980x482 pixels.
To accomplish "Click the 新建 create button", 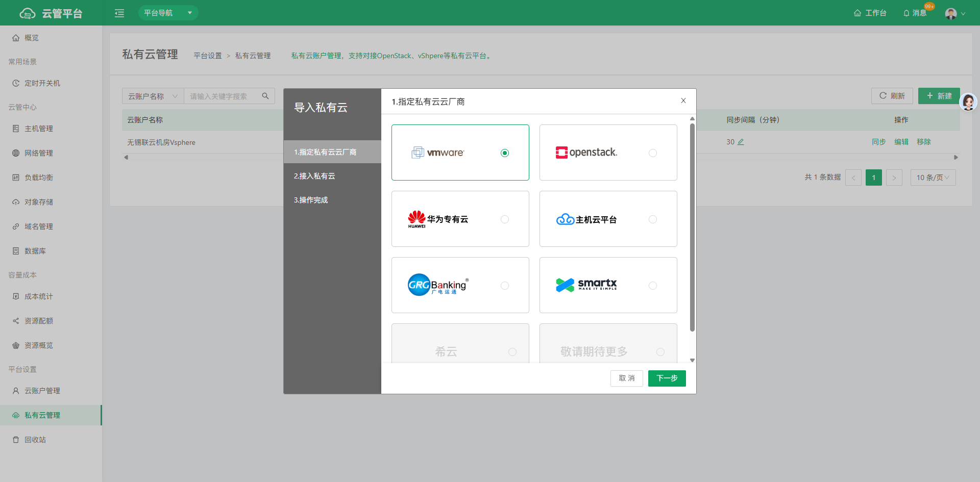I will (939, 96).
